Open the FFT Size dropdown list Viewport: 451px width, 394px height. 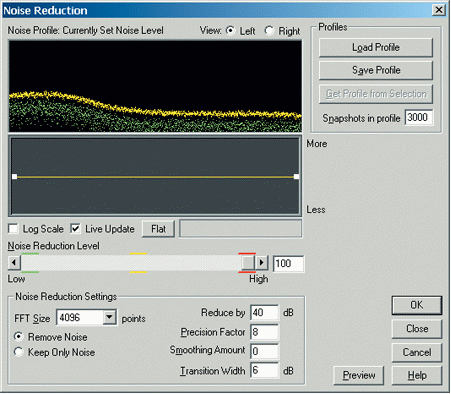click(109, 317)
